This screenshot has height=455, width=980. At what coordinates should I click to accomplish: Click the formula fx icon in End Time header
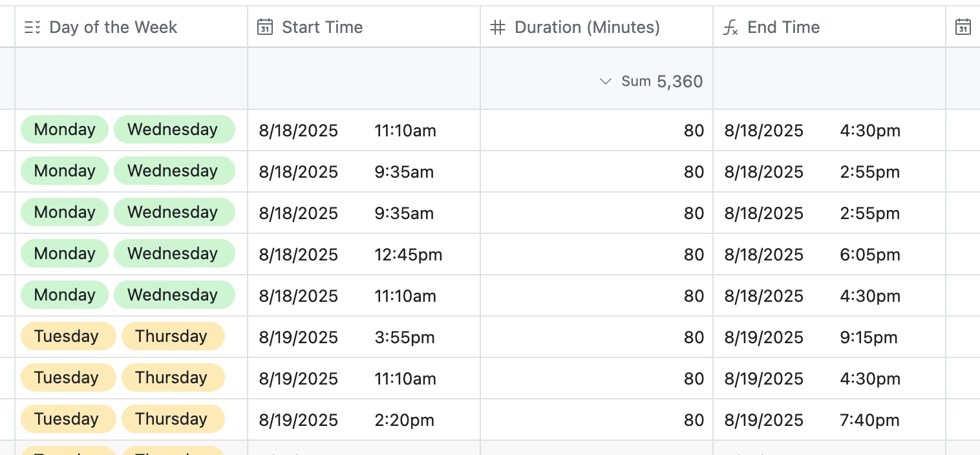(x=730, y=27)
